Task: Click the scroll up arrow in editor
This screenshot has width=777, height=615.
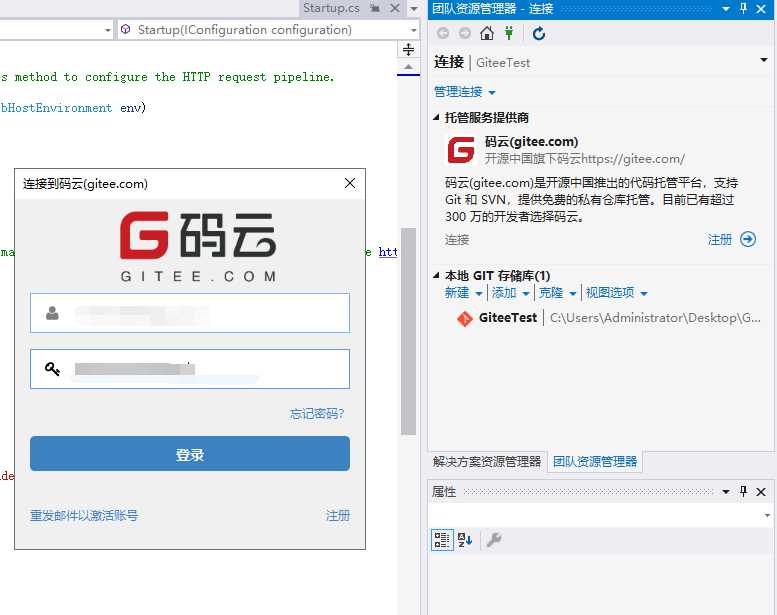Action: 408,66
